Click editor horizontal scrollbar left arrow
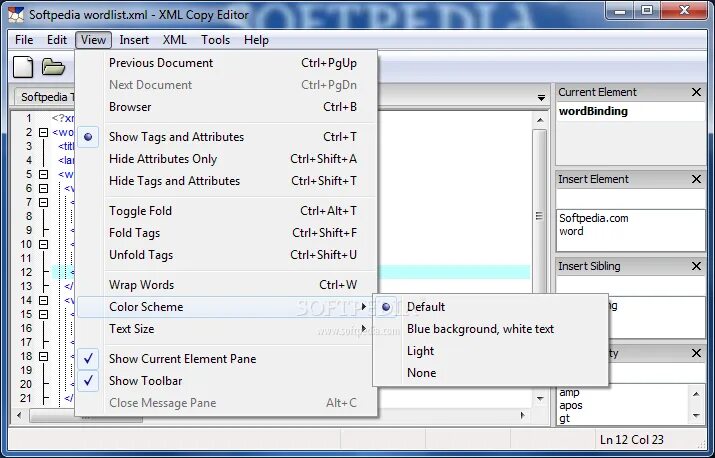This screenshot has width=715, height=458. click(x=19, y=415)
